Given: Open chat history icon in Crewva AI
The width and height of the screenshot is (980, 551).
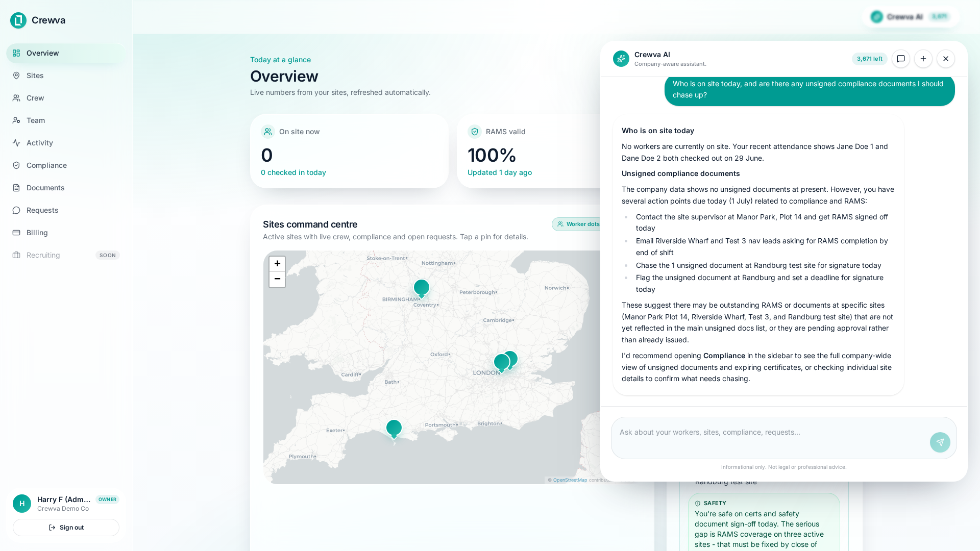Looking at the screenshot, I should pos(901,59).
